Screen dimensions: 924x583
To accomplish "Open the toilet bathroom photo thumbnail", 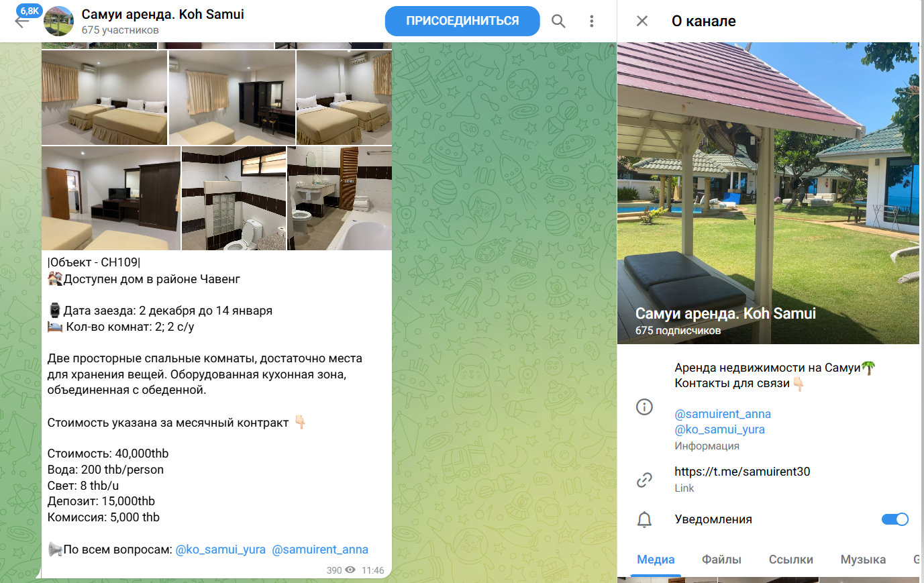I will point(234,199).
